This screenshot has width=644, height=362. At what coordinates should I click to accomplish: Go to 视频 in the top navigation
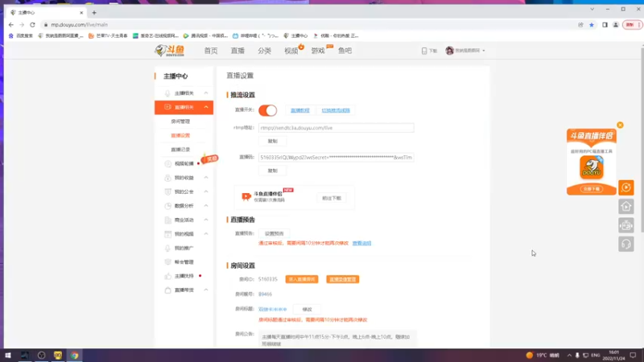pyautogui.click(x=291, y=51)
